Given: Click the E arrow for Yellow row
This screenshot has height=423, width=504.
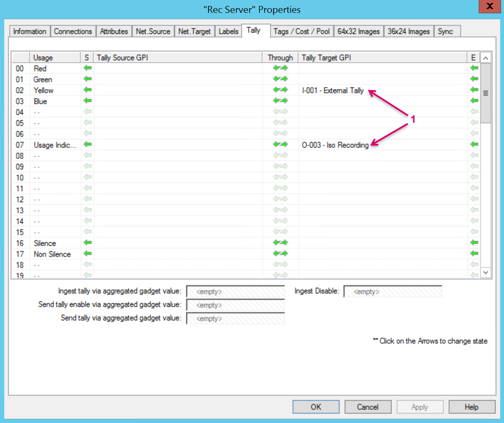Looking at the screenshot, I should [474, 90].
